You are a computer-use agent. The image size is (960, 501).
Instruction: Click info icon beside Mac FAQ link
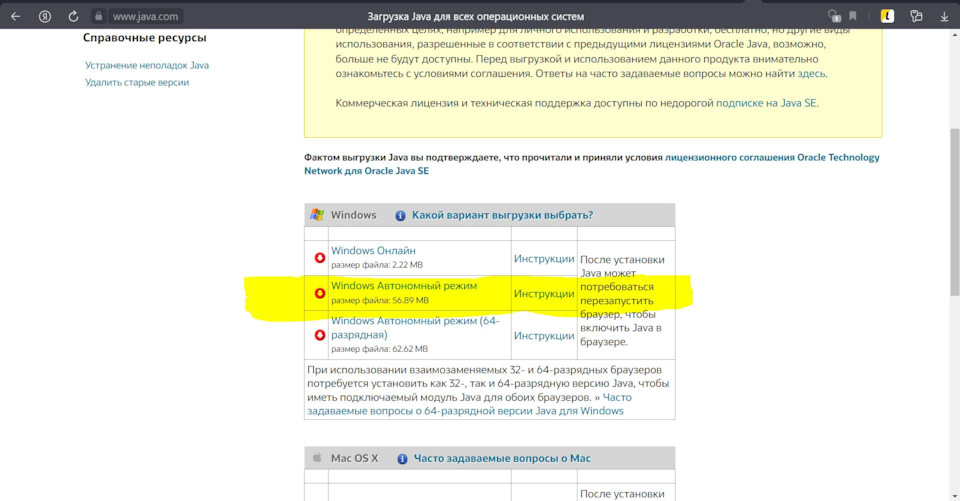tap(402, 459)
